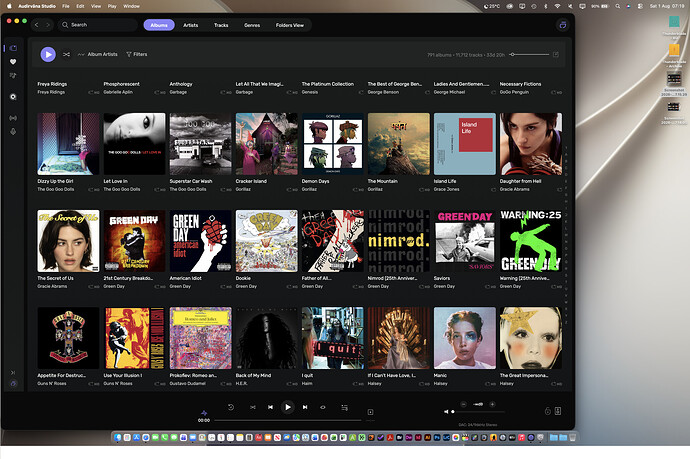
Task: Open the remote control icon in player bar
Action: pos(547,411)
